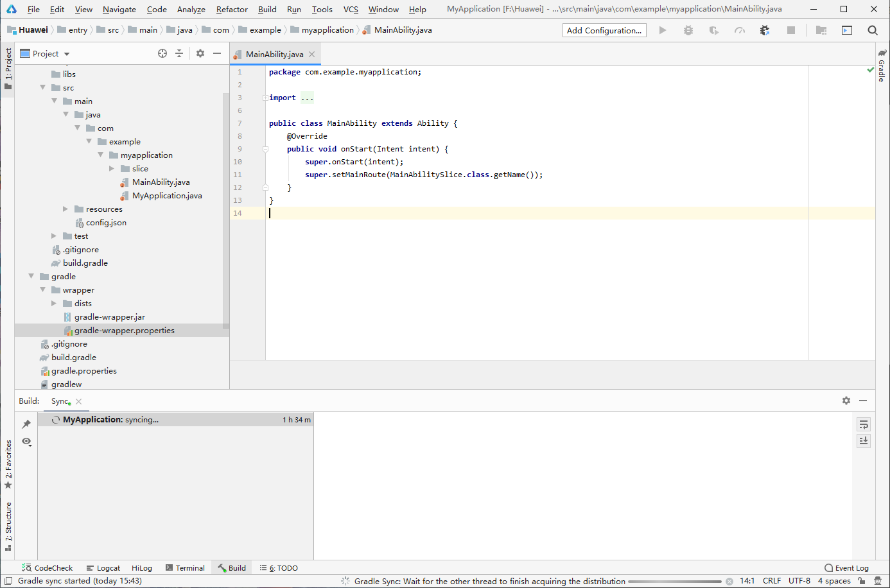
Task: Open the CodeCheck tool window
Action: point(48,568)
